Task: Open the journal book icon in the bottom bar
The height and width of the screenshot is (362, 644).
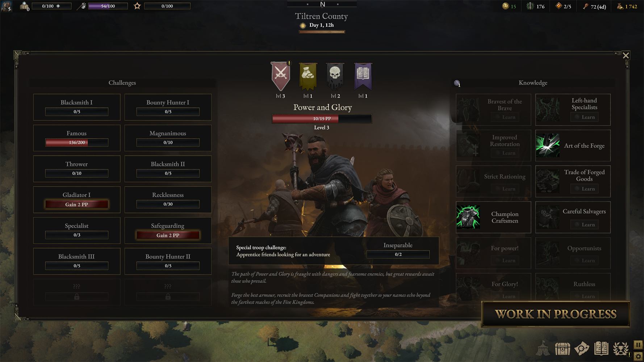Action: 601,349
